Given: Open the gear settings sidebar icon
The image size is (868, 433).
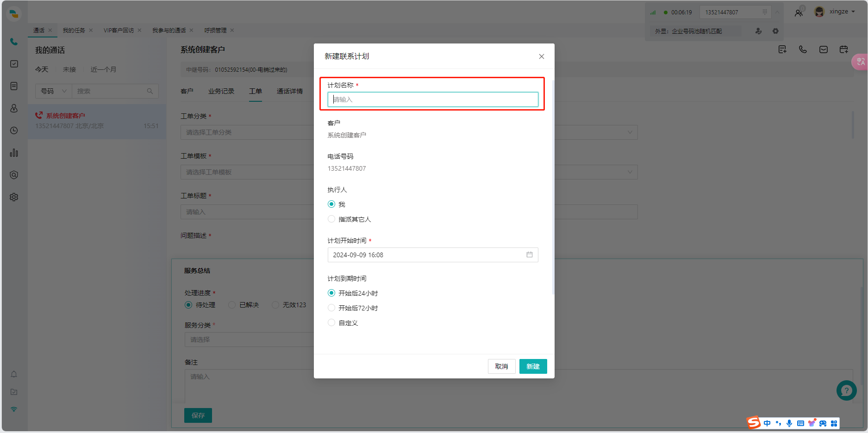Looking at the screenshot, I should click(x=14, y=197).
